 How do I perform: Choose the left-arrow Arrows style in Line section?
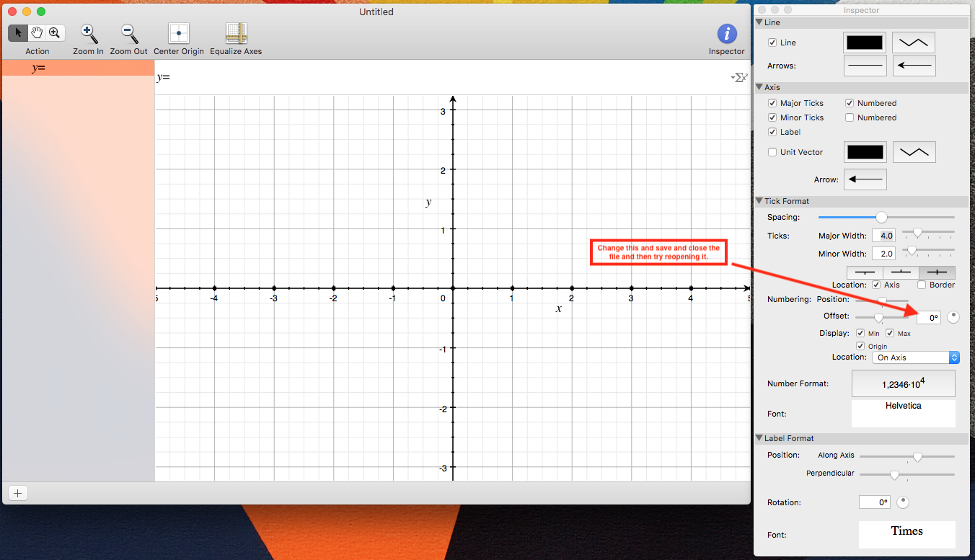tap(914, 66)
